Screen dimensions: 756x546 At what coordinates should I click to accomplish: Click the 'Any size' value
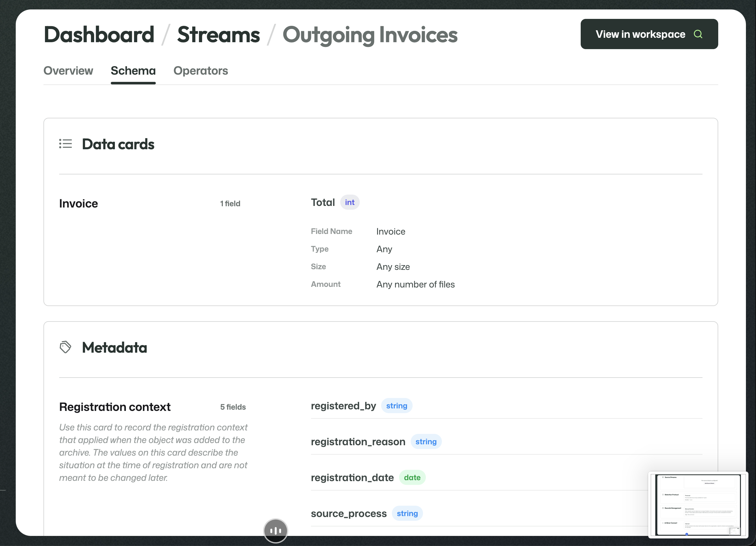[x=393, y=267]
